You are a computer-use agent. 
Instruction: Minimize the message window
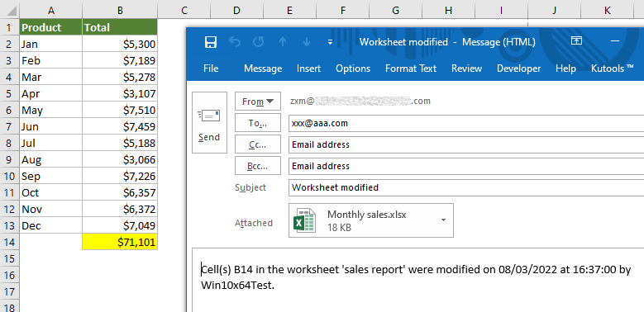[x=615, y=41]
